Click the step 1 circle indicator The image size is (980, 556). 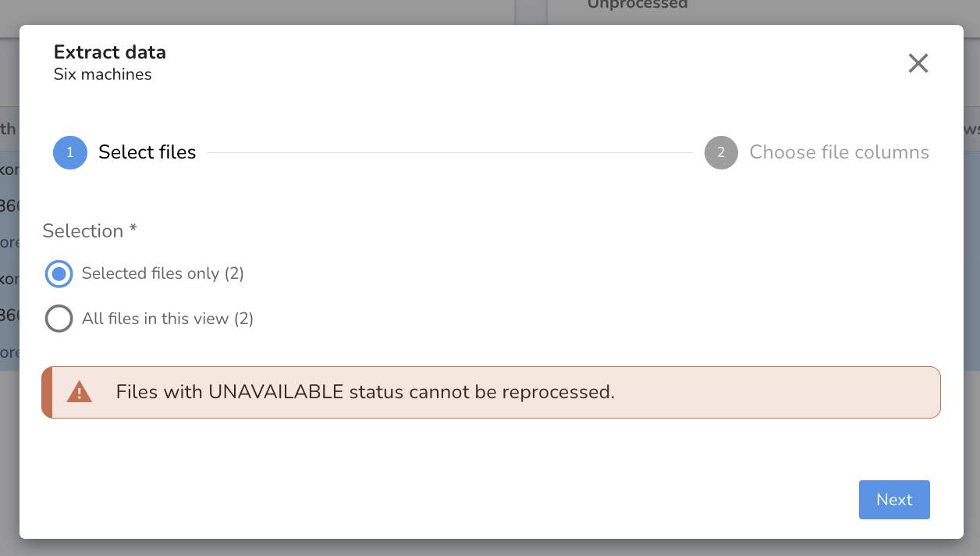(x=70, y=152)
